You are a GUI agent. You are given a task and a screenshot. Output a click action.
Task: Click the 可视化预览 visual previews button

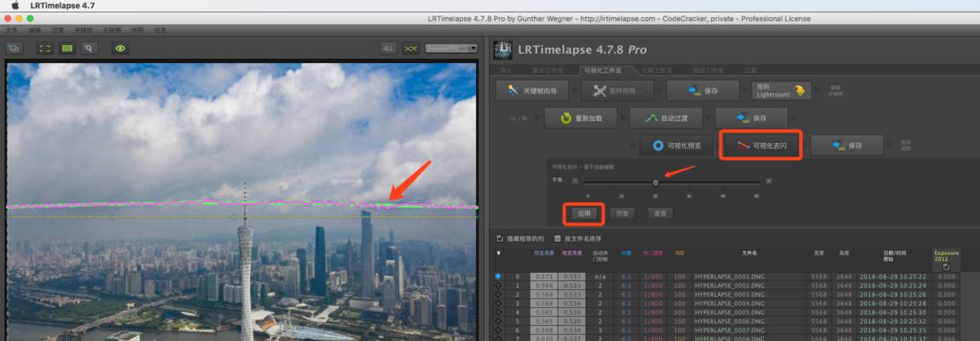pyautogui.click(x=676, y=146)
